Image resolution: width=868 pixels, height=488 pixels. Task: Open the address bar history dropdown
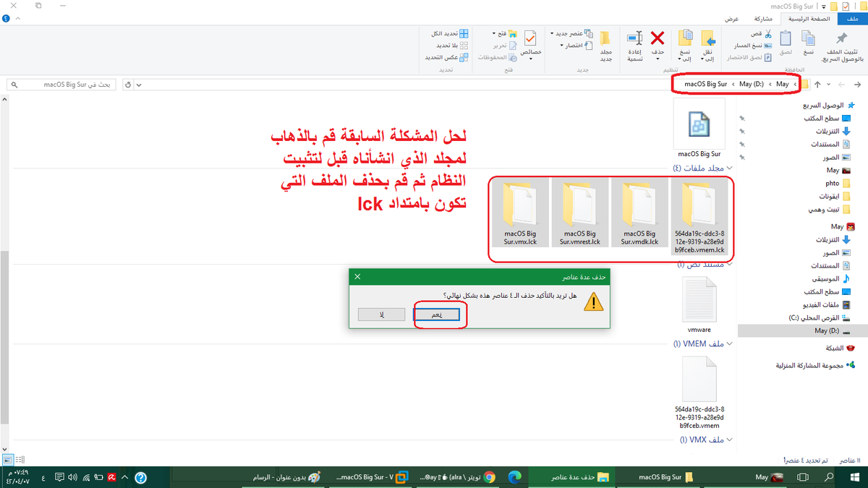coord(140,85)
